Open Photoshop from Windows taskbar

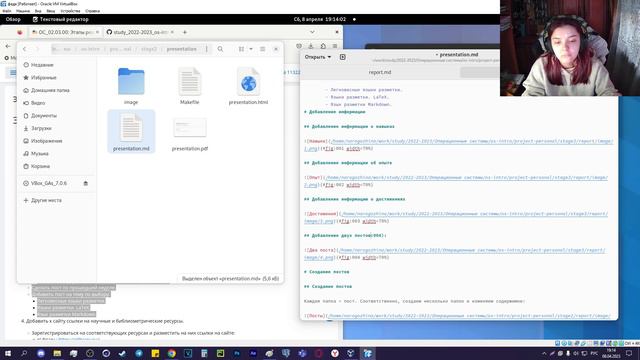click(x=237, y=353)
